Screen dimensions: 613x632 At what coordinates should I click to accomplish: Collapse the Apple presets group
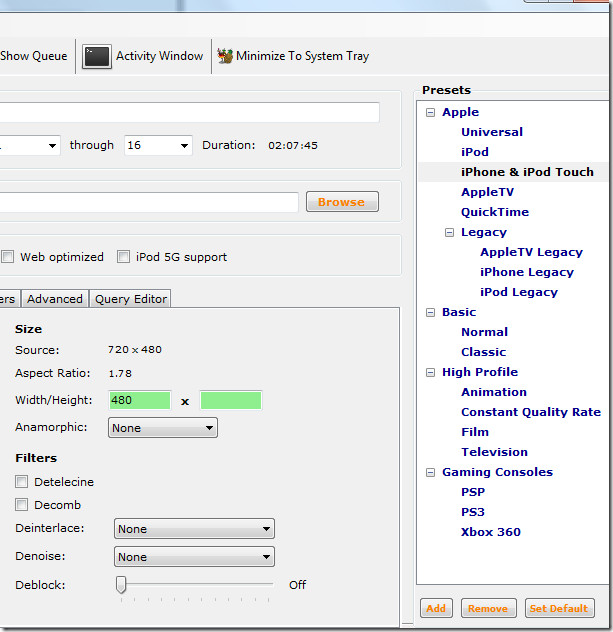point(430,112)
